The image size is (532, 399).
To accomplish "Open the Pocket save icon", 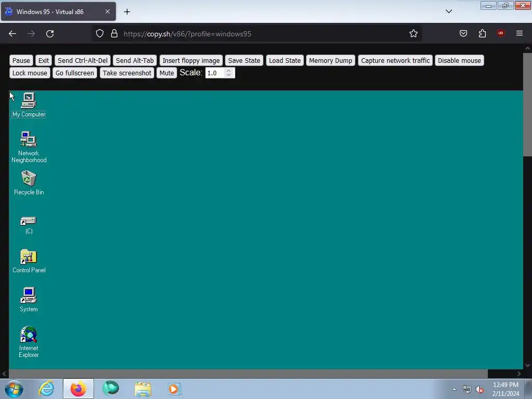I will pos(463,33).
